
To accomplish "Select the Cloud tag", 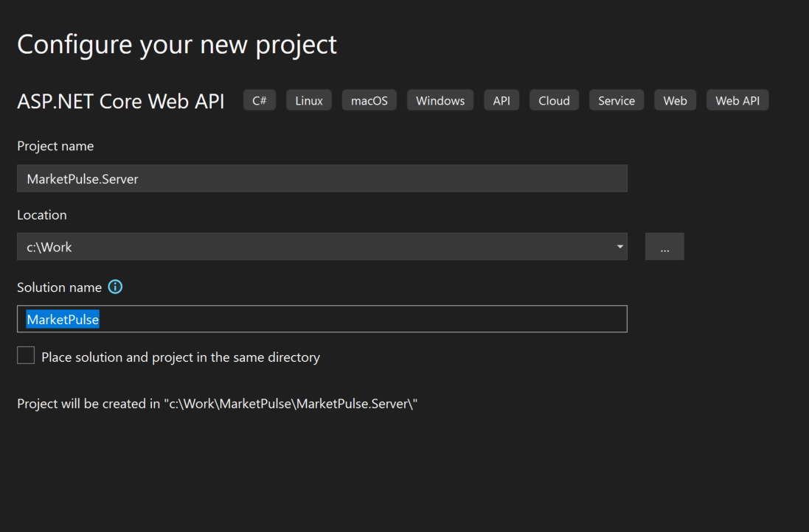I will pos(554,99).
